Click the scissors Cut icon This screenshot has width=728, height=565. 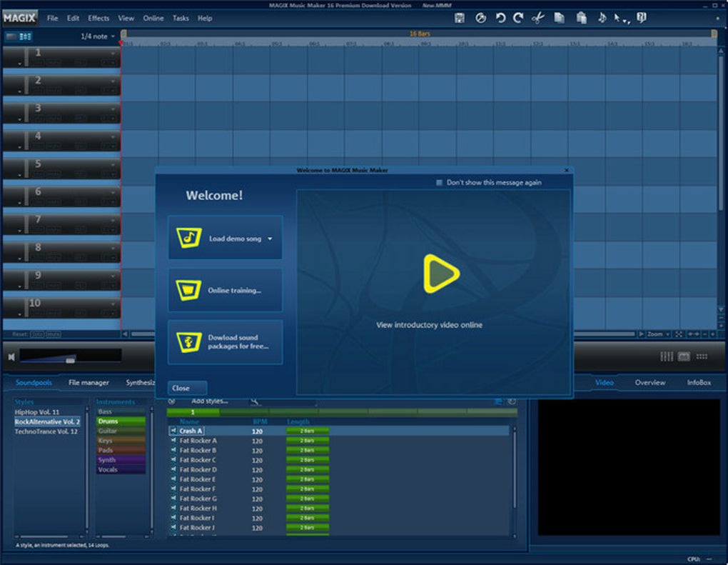pos(537,18)
